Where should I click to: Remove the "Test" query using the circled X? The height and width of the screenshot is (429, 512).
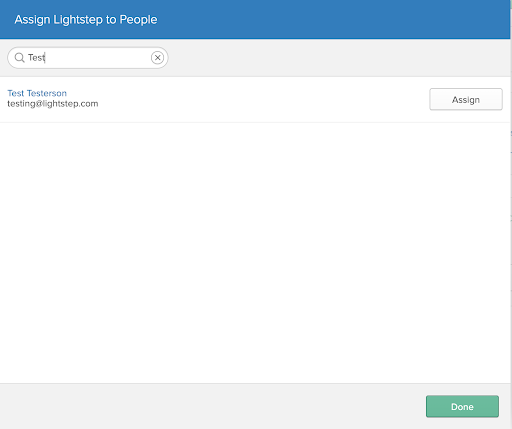click(157, 58)
